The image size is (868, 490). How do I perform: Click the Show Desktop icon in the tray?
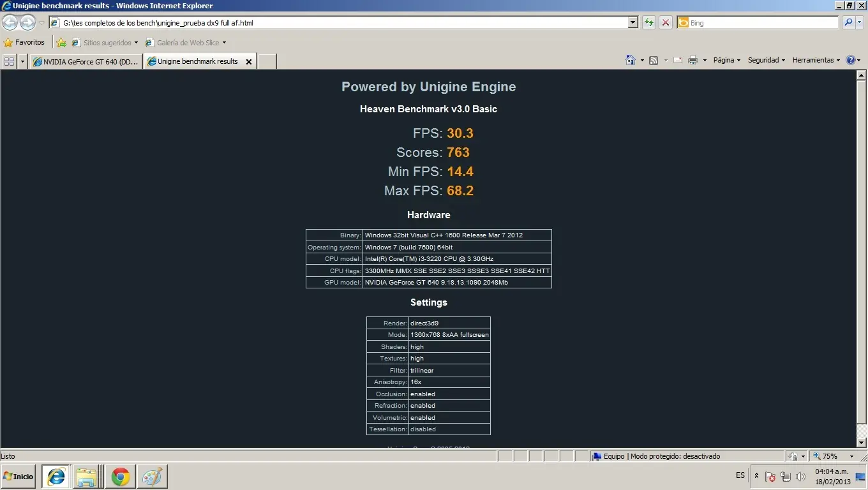pos(862,477)
